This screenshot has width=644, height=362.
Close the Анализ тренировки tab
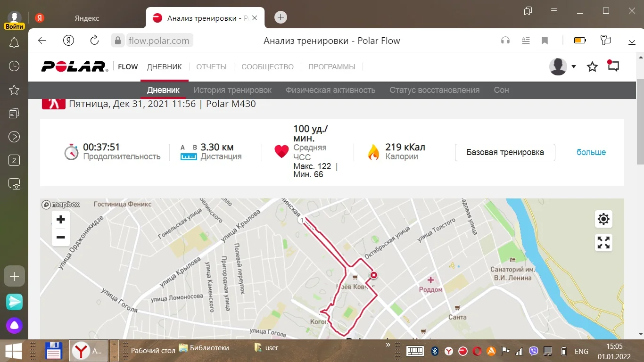[255, 18]
